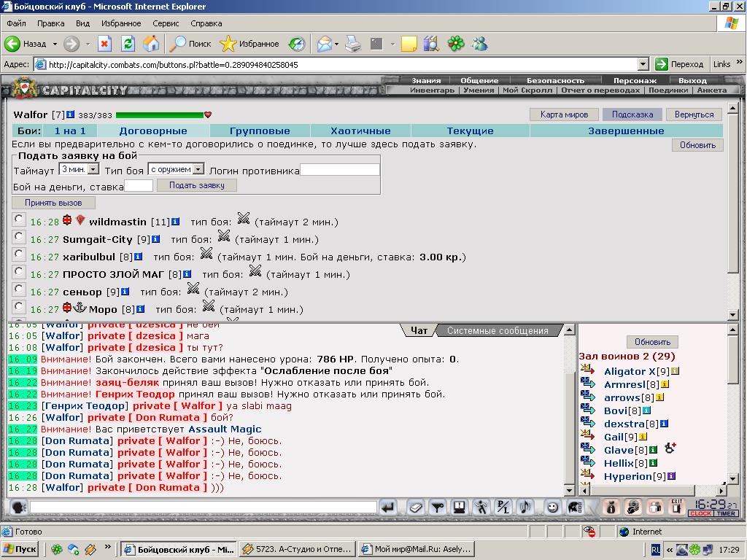Click Обновить above the warriors hall list
The width and height of the screenshot is (747, 560).
652,342
